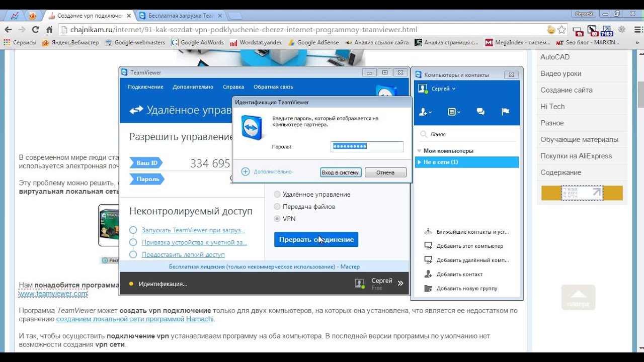This screenshot has width=644, height=362.
Task: Open the Покупки на AliExpress sidebar category
Action: click(576, 156)
